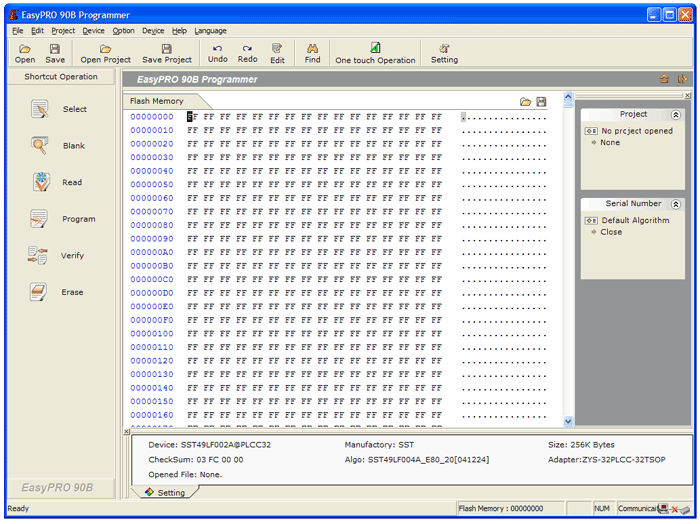Open the Device menu after Project
Screen dimensions: 700x524
tap(93, 31)
